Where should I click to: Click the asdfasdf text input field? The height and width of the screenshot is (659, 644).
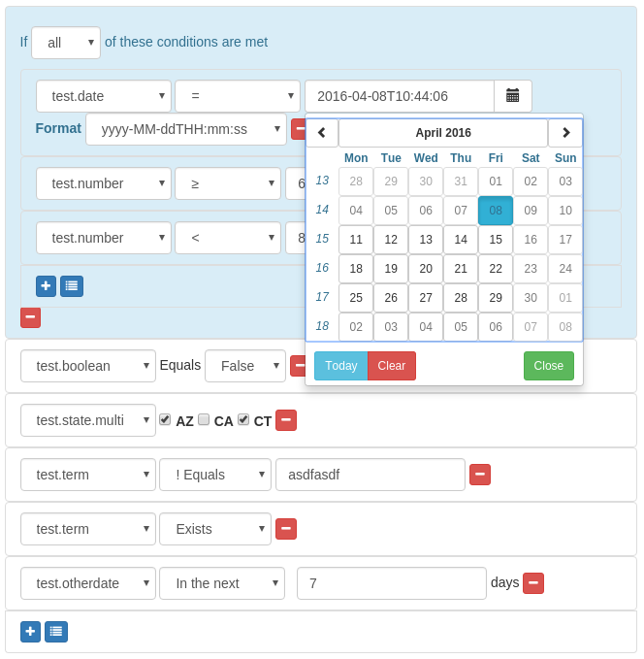coord(370,475)
